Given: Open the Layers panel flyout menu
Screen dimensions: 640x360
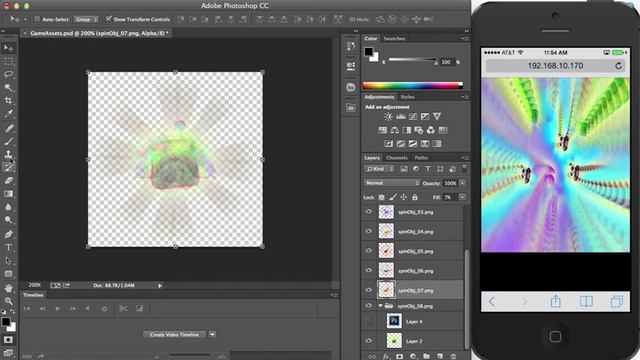Looking at the screenshot, I should pos(465,158).
